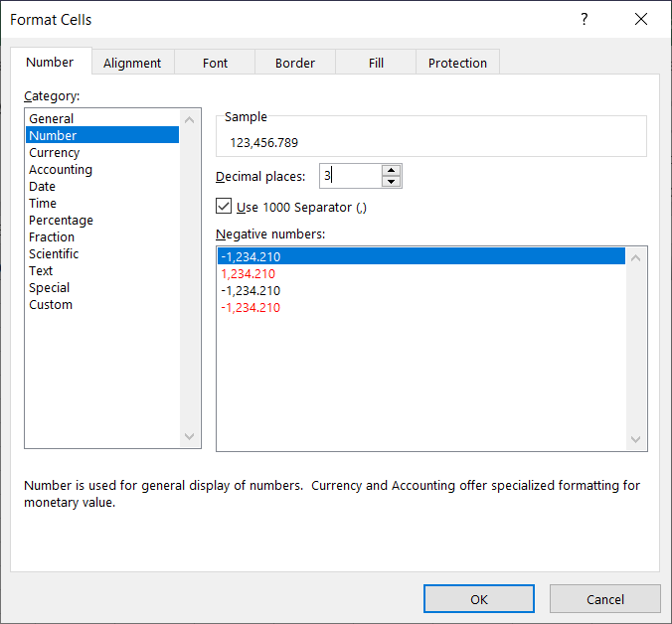
Task: Open the Font tab
Action: [x=215, y=63]
